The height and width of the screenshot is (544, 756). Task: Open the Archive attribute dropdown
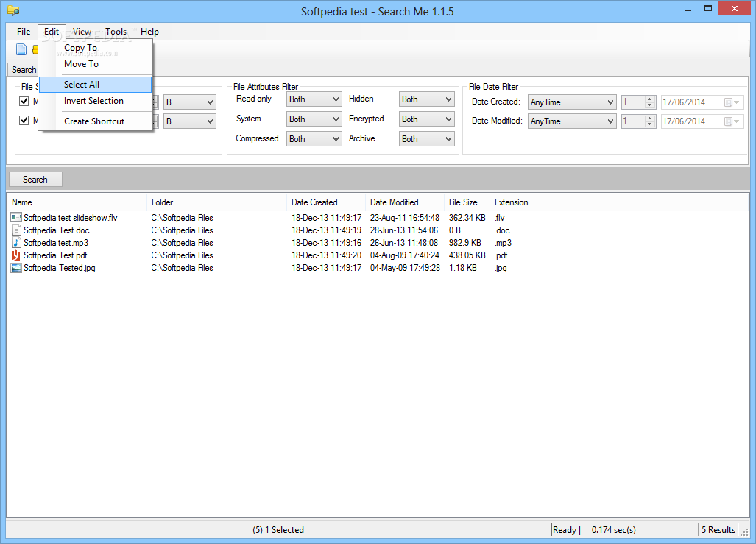pos(427,139)
